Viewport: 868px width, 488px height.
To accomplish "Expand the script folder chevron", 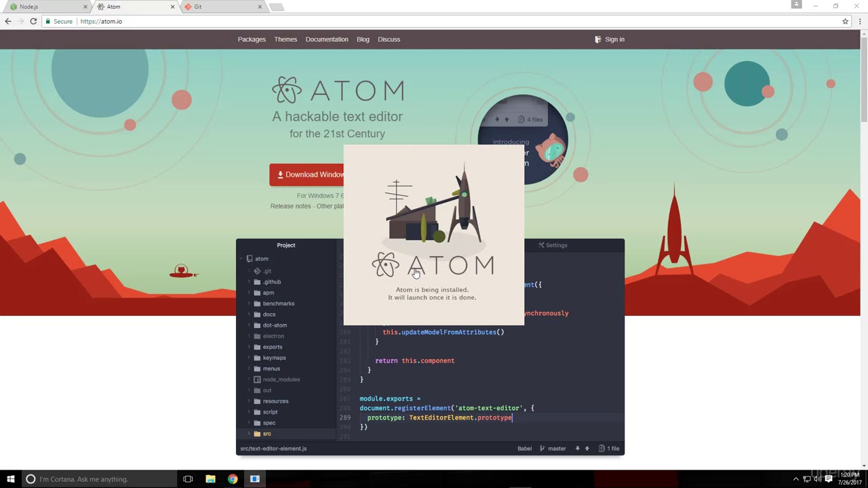I will pos(249,412).
